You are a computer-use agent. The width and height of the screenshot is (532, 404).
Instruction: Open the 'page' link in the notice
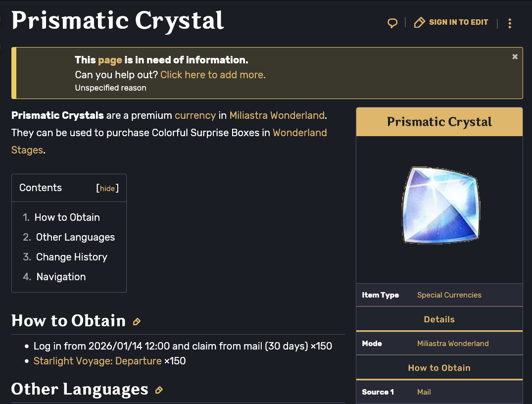click(x=110, y=60)
